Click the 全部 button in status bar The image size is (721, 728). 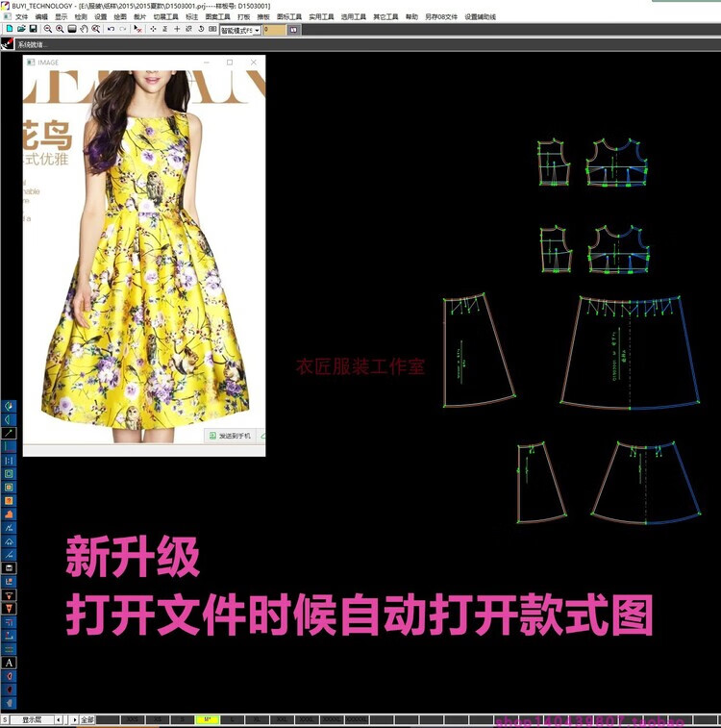click(87, 719)
